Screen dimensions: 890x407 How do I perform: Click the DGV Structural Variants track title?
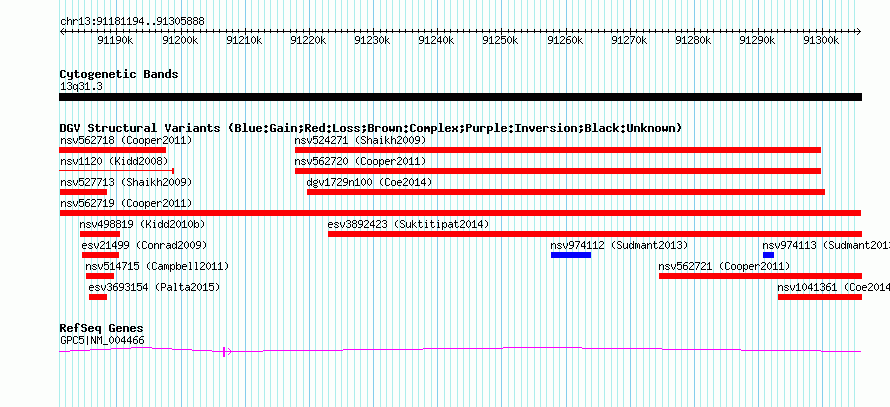371,128
